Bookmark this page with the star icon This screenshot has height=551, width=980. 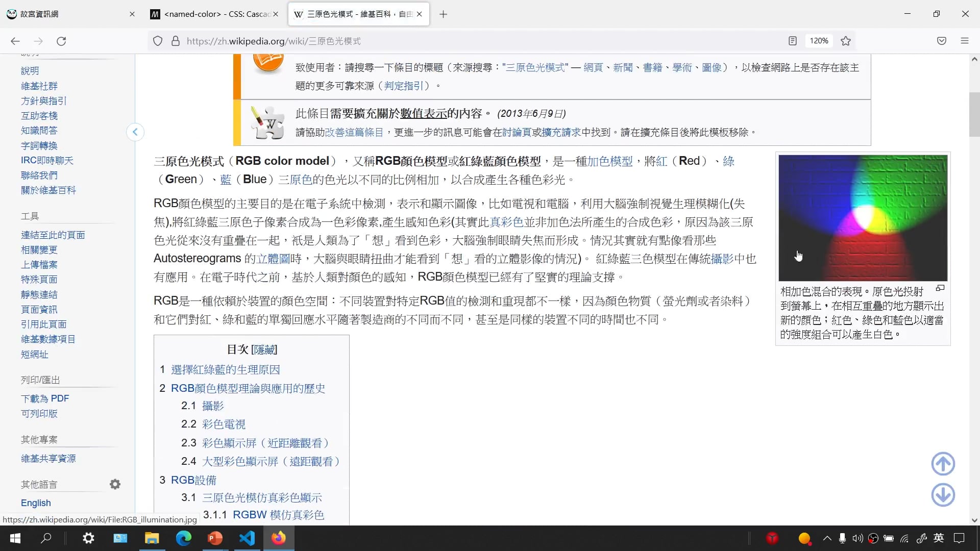846,41
